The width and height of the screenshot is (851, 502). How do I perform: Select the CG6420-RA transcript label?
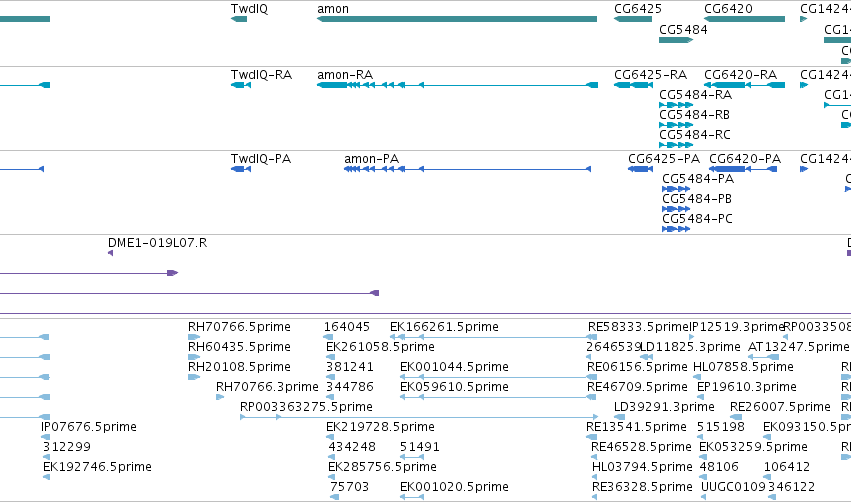(740, 74)
